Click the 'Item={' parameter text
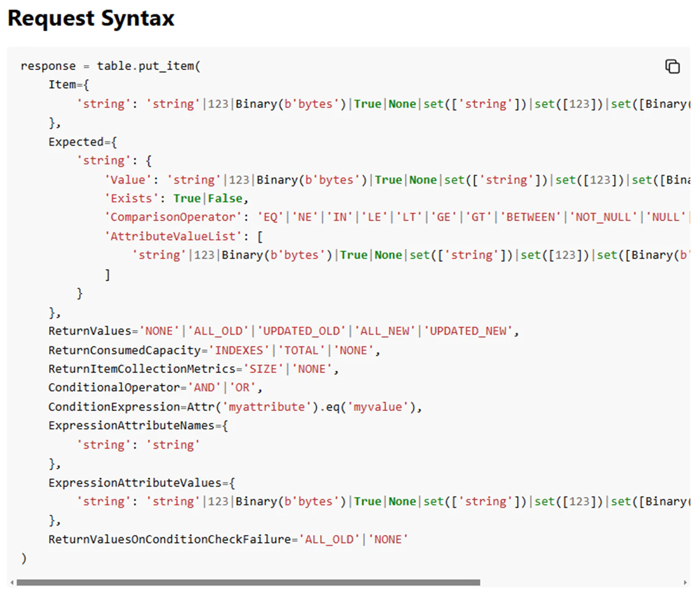 tap(68, 84)
